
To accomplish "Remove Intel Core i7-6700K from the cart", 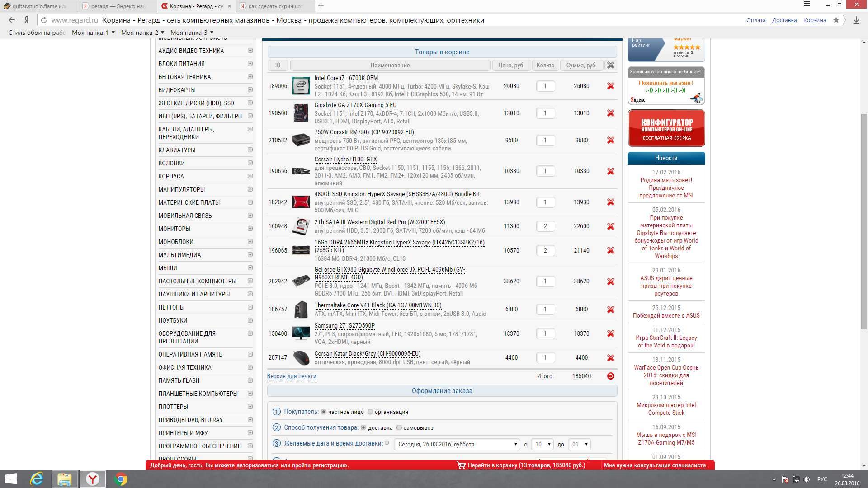I will click(x=610, y=86).
